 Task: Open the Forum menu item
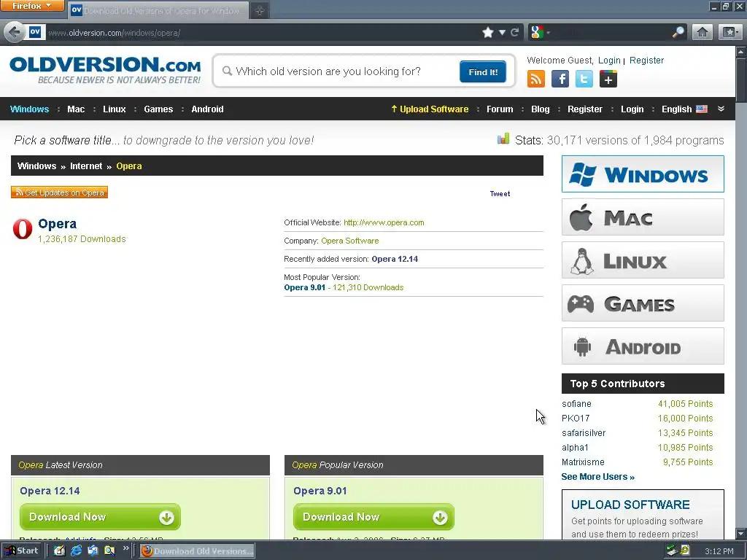click(x=500, y=109)
